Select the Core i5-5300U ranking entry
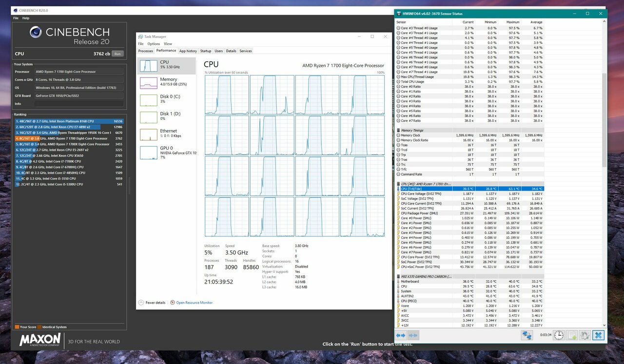The height and width of the screenshot is (364, 624). (69, 184)
